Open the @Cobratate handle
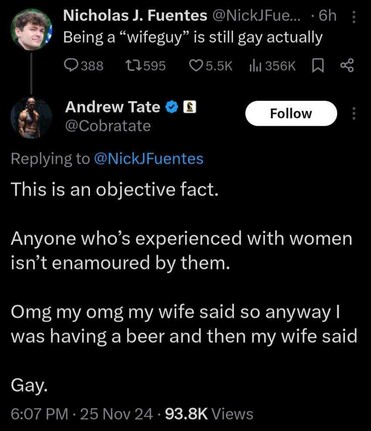This screenshot has width=371, height=431. (x=108, y=126)
